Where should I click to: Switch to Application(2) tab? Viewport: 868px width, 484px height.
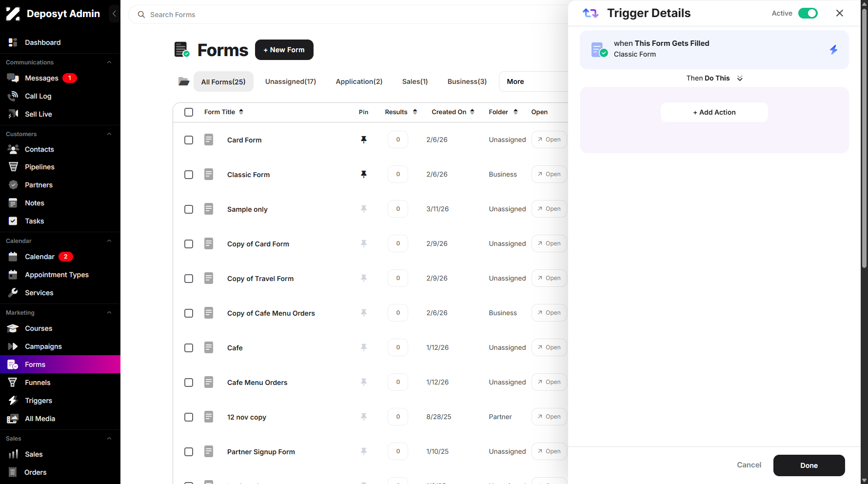coord(359,81)
